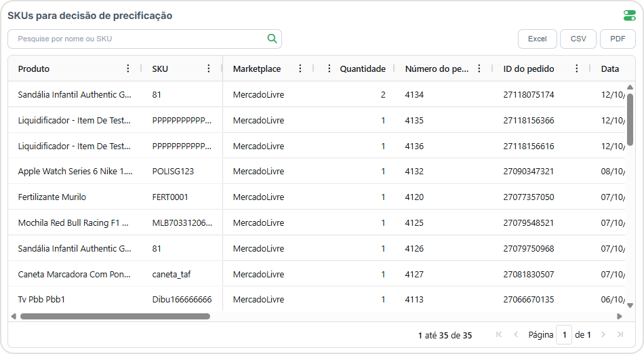The width and height of the screenshot is (644, 354).
Task: Open the SKU column menu dots
Action: (x=209, y=68)
